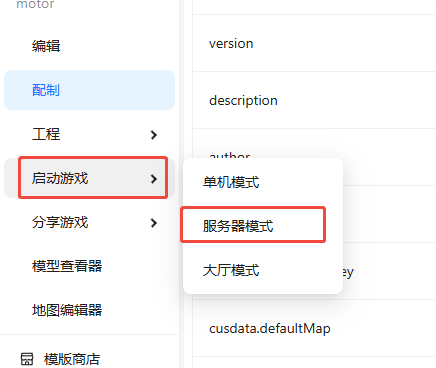Open the 模型查看器 tool
This screenshot has height=368, width=436.
[89, 266]
